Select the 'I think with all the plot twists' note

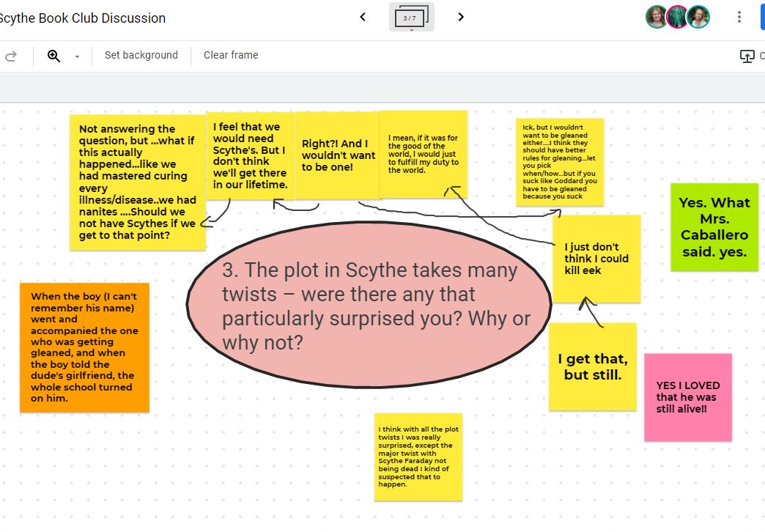click(418, 457)
